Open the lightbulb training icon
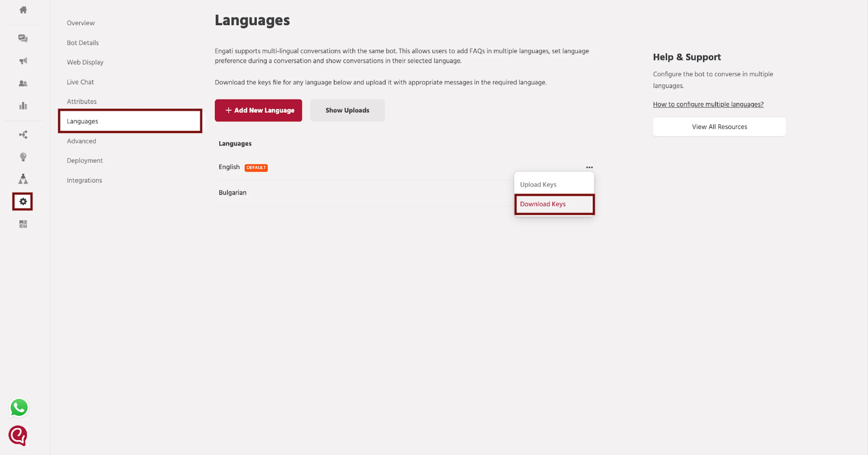This screenshot has height=455, width=868. (x=23, y=157)
